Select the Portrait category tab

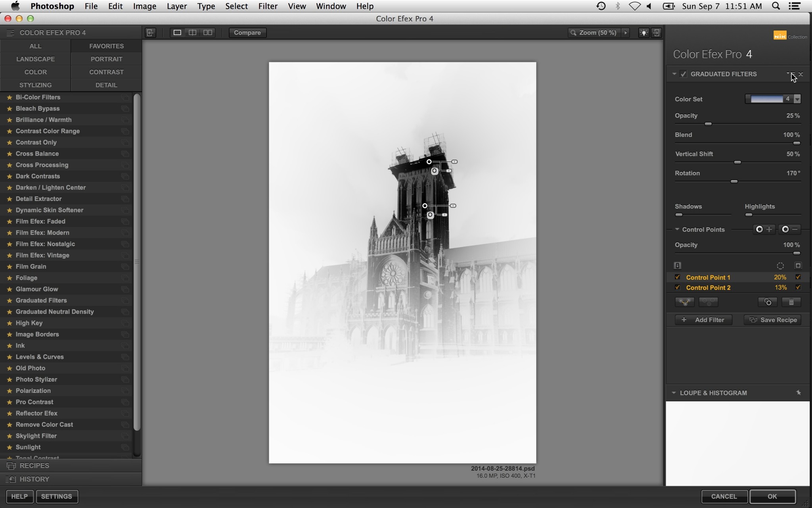(x=106, y=59)
